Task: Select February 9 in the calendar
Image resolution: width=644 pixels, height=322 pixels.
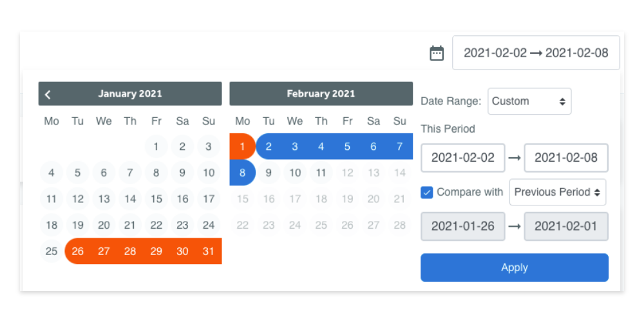Action: tap(269, 173)
